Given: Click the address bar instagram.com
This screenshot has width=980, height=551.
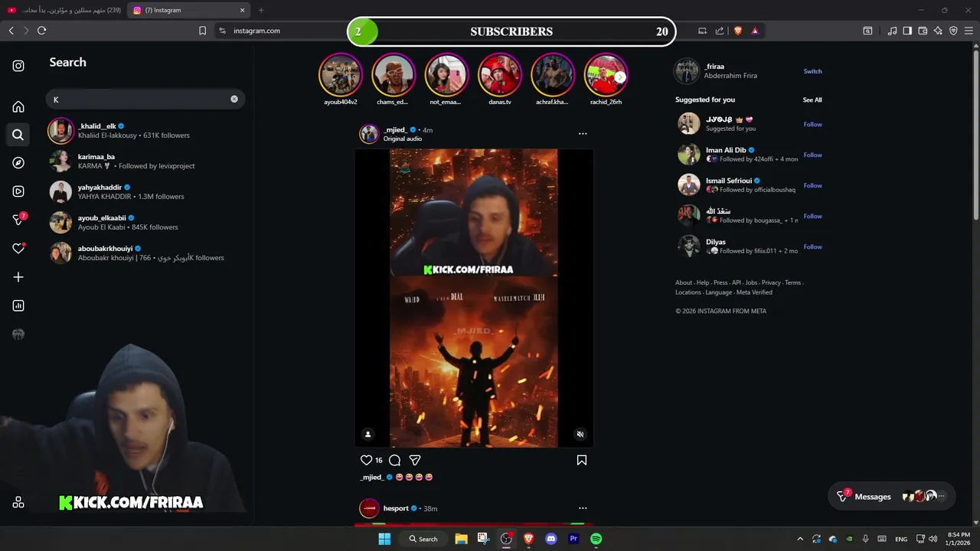Looking at the screenshot, I should (x=256, y=31).
